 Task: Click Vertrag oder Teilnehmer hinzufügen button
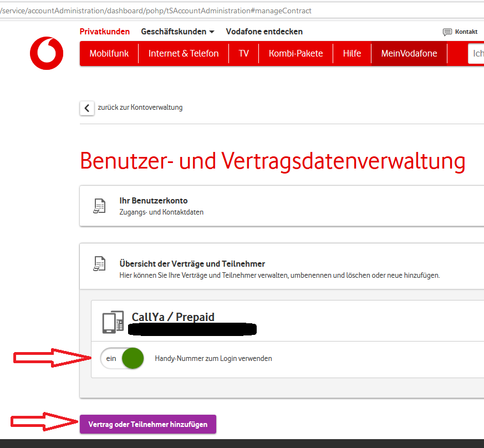coord(148,424)
